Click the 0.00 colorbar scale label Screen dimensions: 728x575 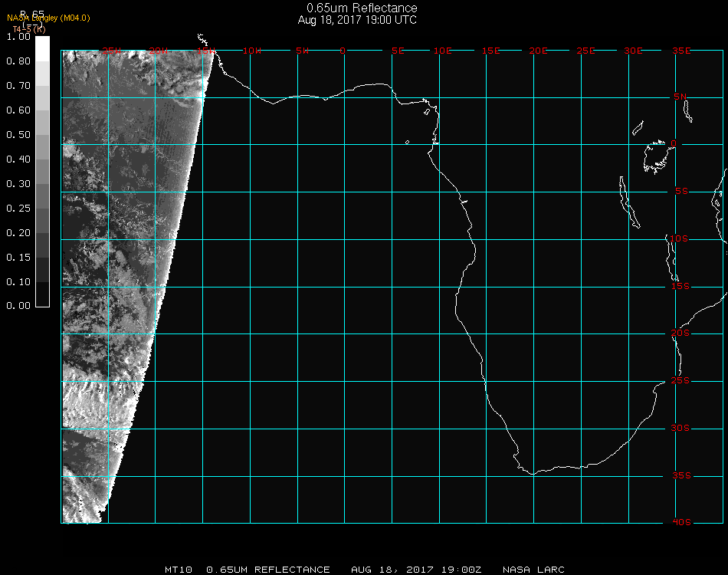[18, 306]
